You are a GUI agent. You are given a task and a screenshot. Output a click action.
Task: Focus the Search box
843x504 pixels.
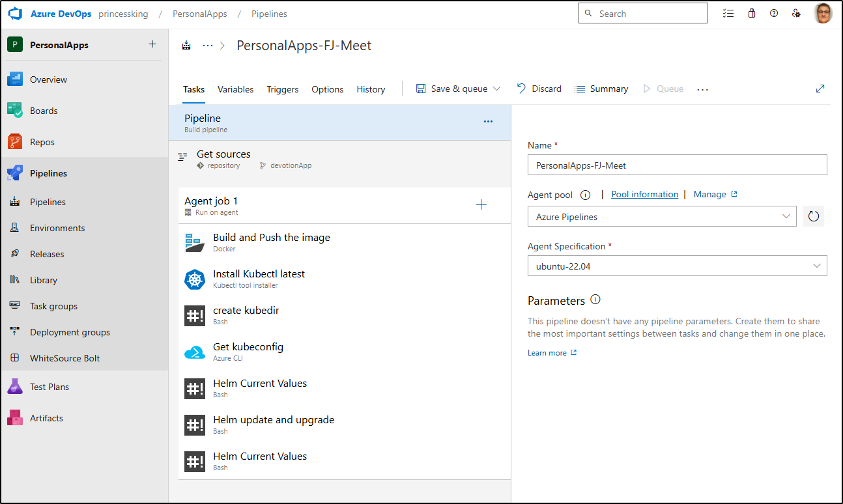click(x=643, y=13)
